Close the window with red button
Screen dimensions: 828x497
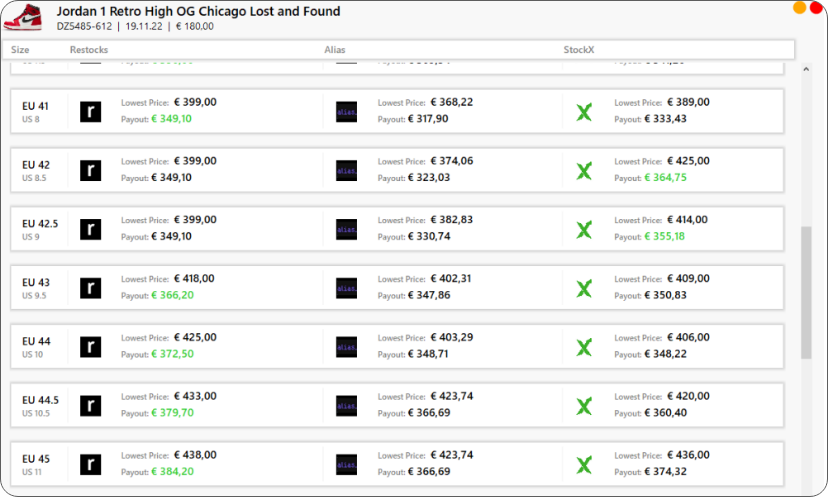[x=815, y=8]
